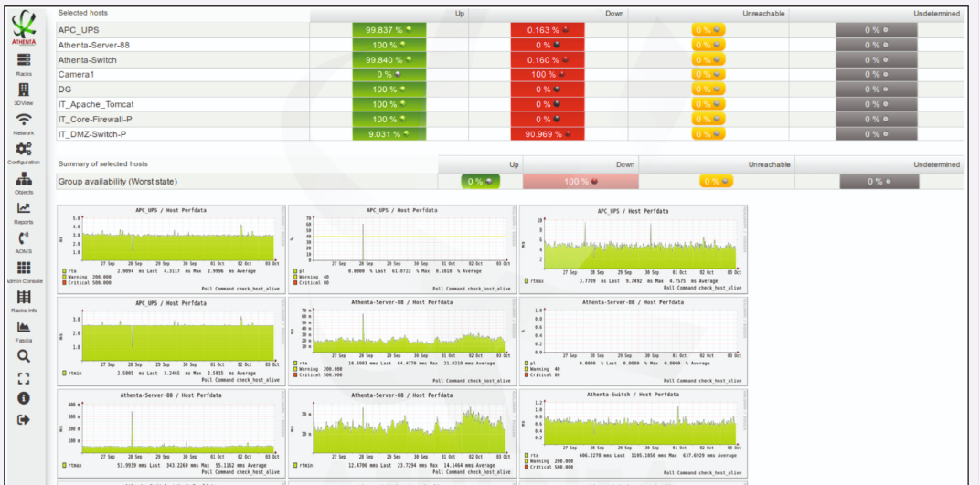Click APC_UPS Undetermined 0 % badge
Image resolution: width=980 pixels, height=485 pixels.
(x=877, y=30)
